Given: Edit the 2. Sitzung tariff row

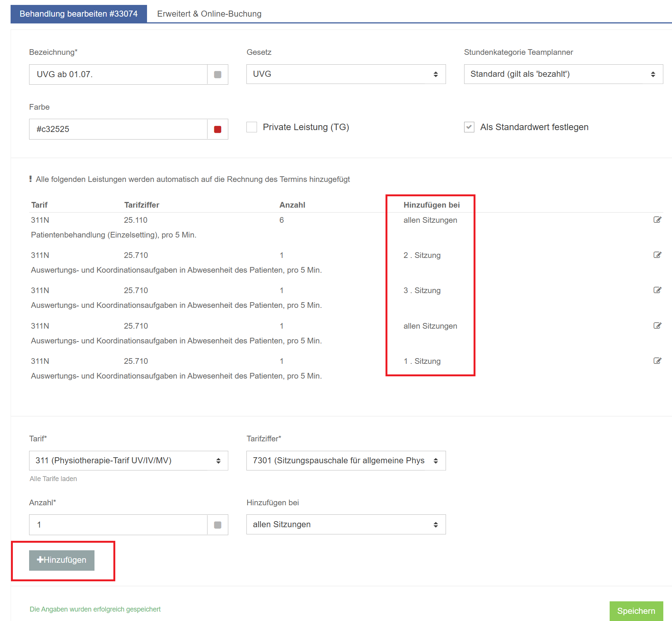Looking at the screenshot, I should pos(657,255).
